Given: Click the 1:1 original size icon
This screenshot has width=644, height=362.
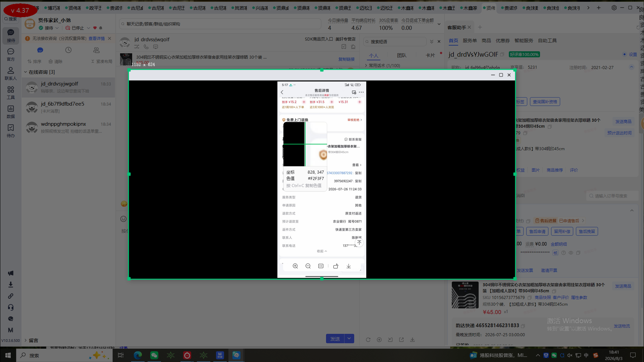Looking at the screenshot, I should click(321, 266).
